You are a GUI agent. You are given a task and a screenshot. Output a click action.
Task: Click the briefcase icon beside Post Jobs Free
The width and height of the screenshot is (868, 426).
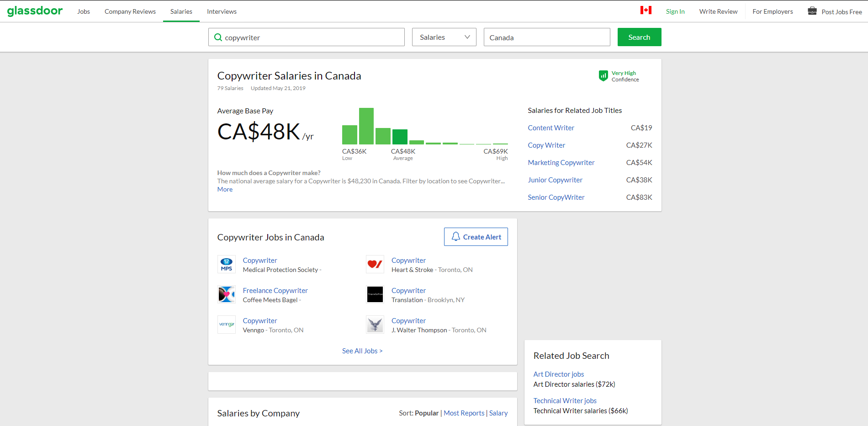pos(812,11)
